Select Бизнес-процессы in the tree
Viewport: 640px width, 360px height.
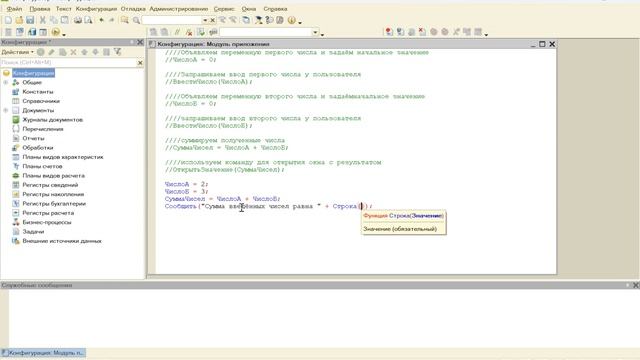coord(47,222)
